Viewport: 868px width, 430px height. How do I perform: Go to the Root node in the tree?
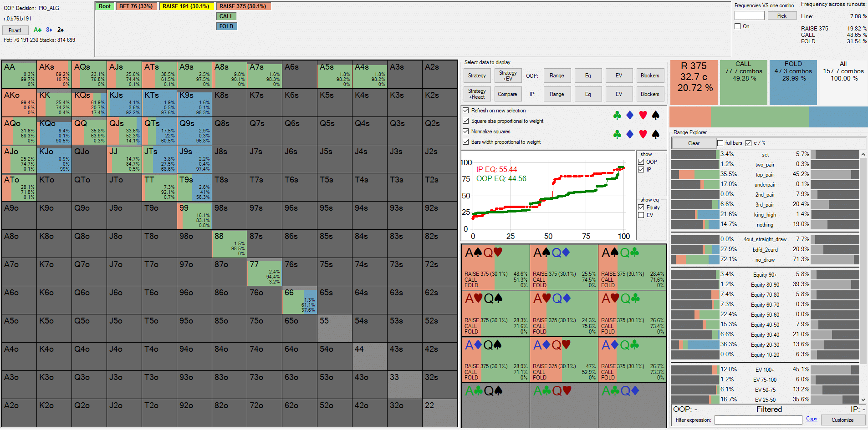coord(105,6)
